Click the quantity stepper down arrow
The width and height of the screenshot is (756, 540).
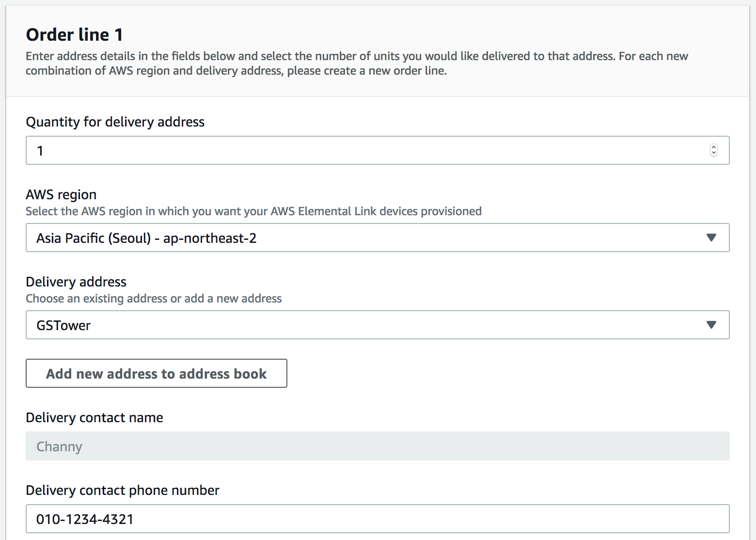point(713,154)
